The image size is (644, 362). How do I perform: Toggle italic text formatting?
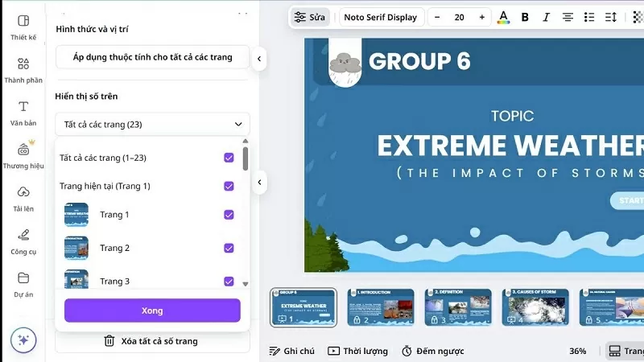coord(547,17)
